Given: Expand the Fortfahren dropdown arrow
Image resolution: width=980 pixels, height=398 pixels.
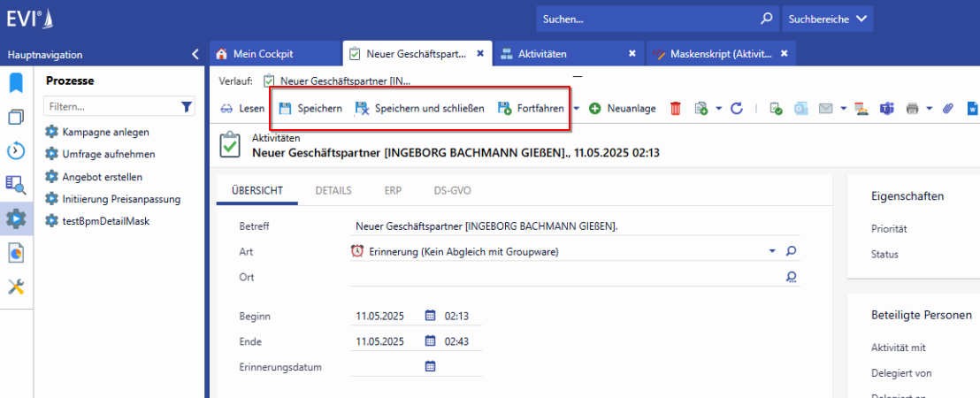Looking at the screenshot, I should (x=577, y=109).
